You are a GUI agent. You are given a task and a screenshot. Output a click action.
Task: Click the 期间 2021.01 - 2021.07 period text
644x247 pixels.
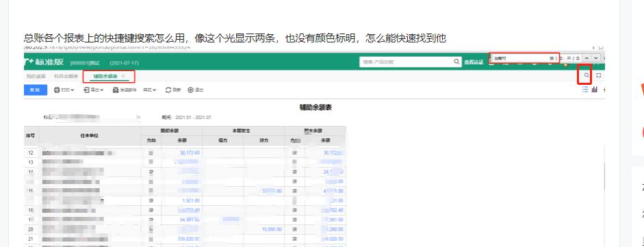click(186, 118)
